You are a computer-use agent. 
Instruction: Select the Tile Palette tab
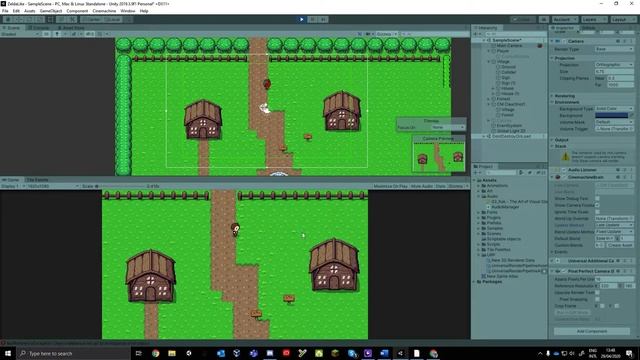coord(38,180)
